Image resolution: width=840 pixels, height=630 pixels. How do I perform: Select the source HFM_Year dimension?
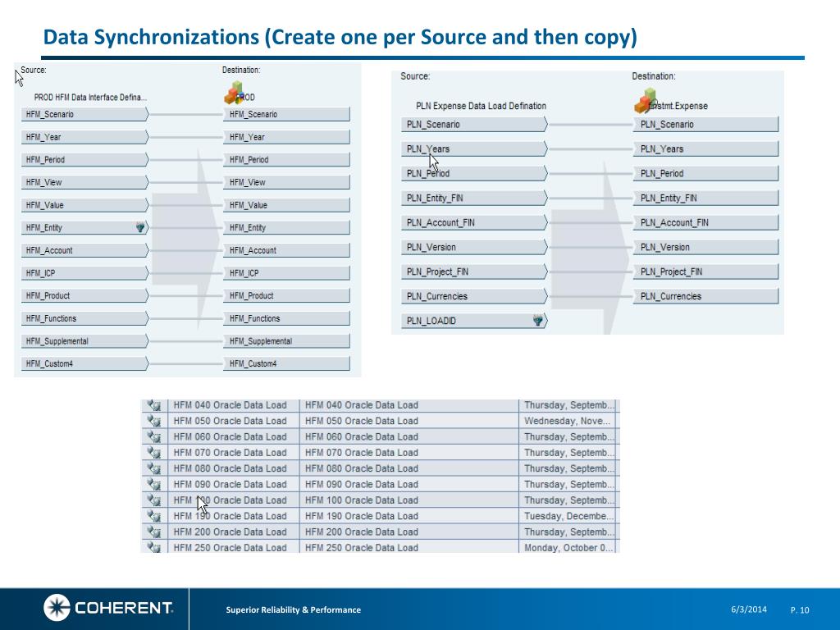coord(84,137)
